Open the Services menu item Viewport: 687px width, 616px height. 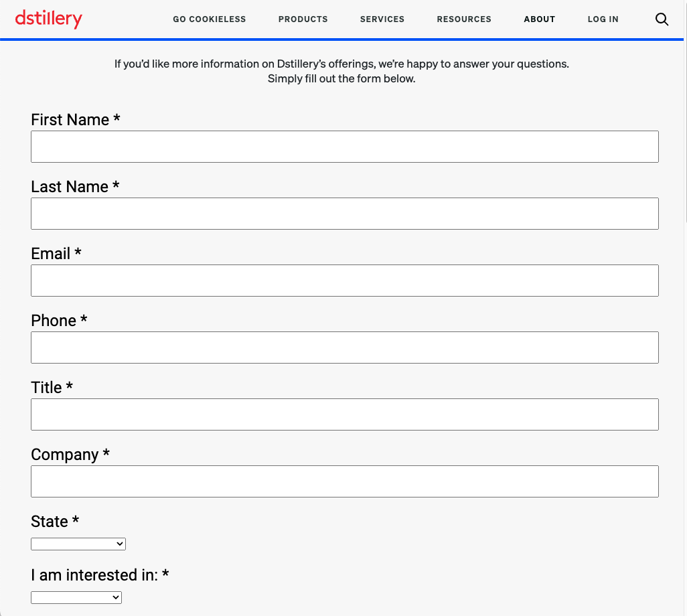pos(382,19)
